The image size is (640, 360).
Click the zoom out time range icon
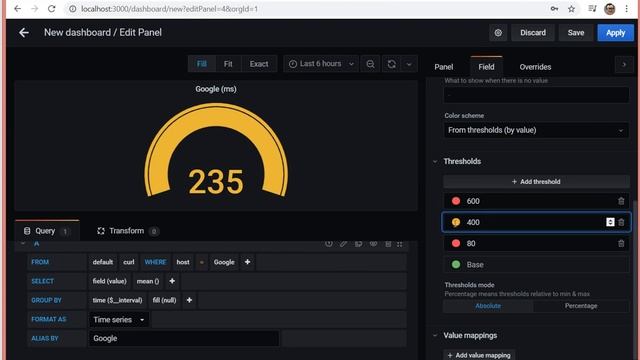pos(370,64)
